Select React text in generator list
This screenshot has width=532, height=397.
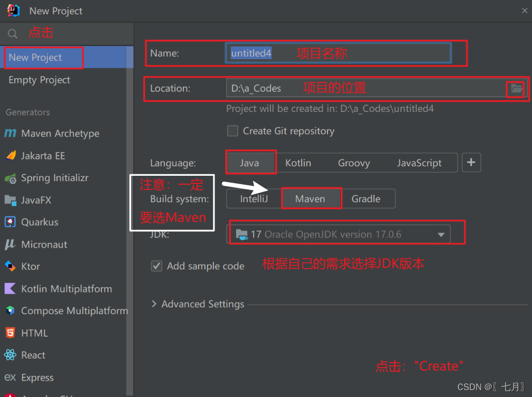tap(33, 355)
